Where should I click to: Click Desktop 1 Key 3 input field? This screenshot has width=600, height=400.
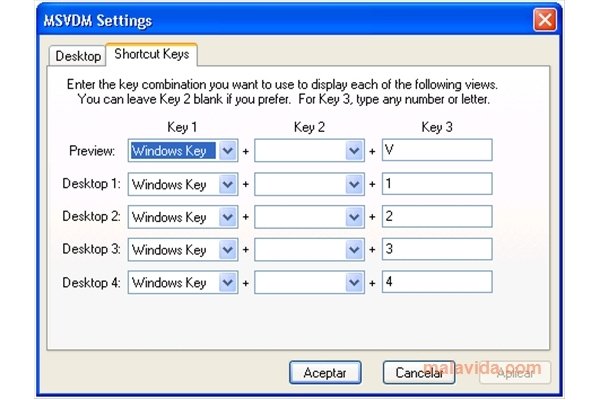[437, 184]
